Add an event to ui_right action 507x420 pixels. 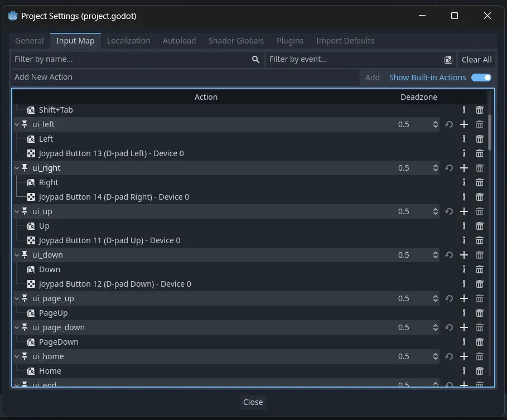point(464,168)
